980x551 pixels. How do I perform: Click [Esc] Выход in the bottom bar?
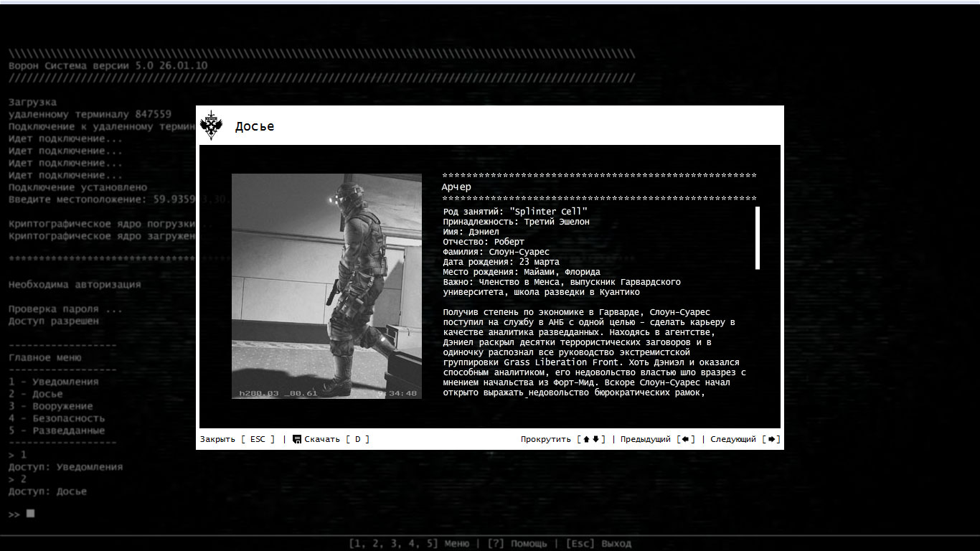[598, 543]
